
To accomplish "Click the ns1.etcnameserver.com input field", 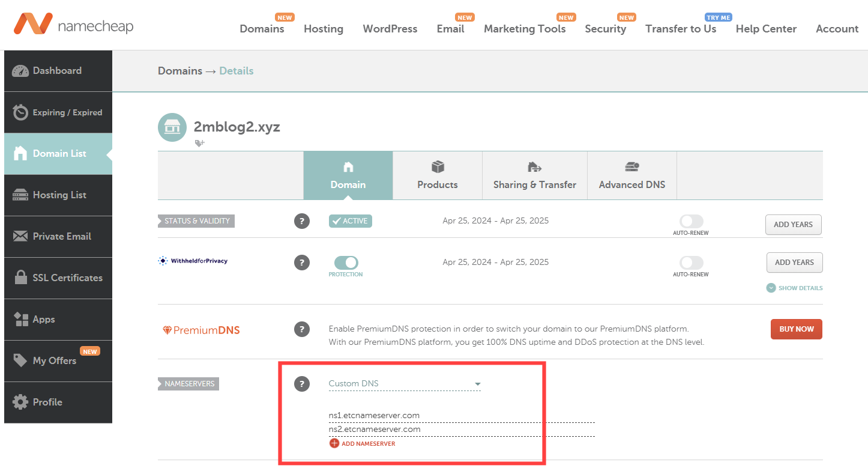I will coord(461,416).
